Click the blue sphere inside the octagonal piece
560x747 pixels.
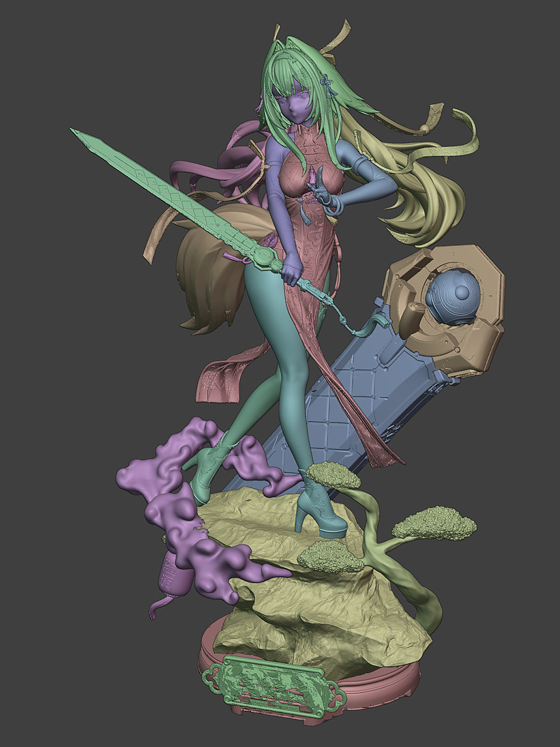(453, 297)
